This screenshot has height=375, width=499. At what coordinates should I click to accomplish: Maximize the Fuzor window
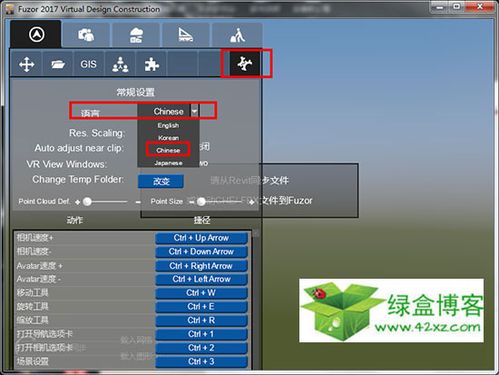click(x=457, y=7)
